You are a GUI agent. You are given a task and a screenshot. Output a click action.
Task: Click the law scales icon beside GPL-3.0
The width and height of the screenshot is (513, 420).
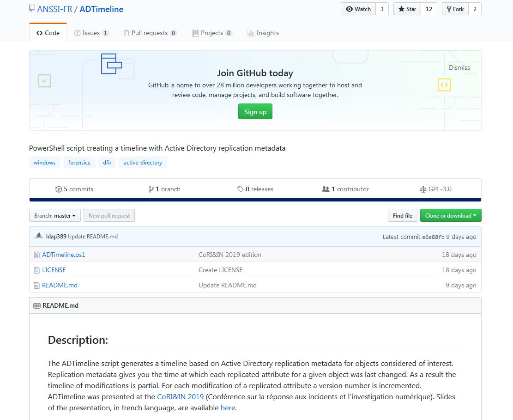pos(423,189)
